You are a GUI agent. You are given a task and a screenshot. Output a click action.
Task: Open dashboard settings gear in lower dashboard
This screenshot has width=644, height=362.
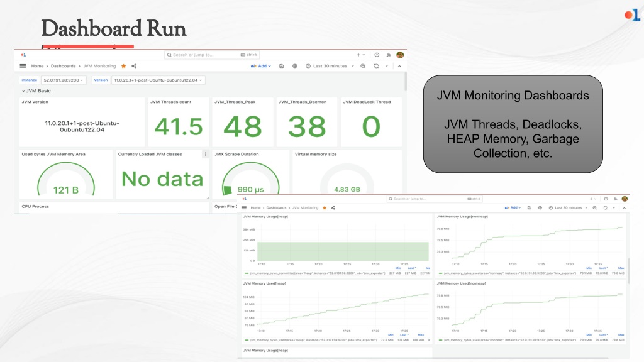pos(540,207)
